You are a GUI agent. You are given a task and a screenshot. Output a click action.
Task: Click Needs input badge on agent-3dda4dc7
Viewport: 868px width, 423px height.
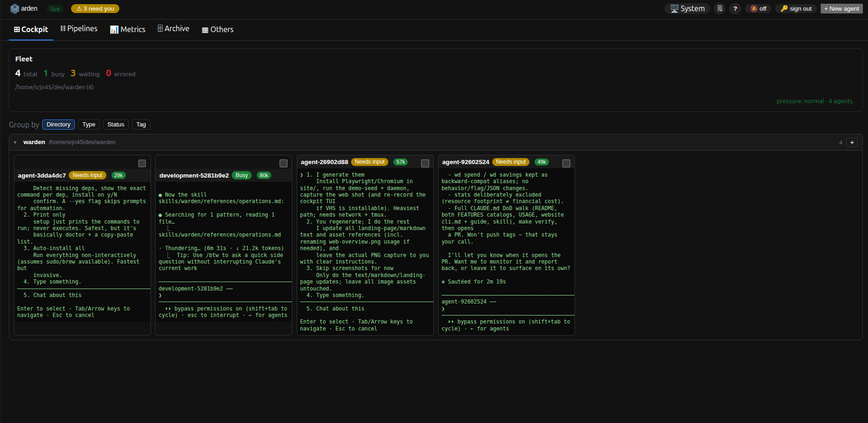(87, 175)
